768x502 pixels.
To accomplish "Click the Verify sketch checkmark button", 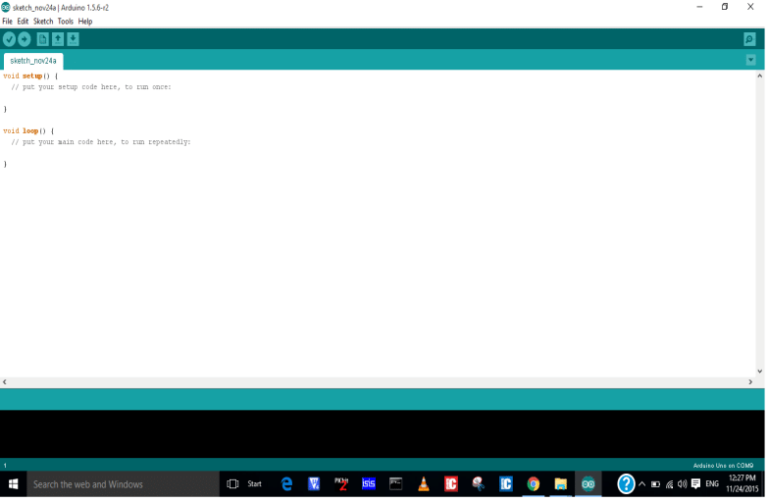I will (9, 39).
